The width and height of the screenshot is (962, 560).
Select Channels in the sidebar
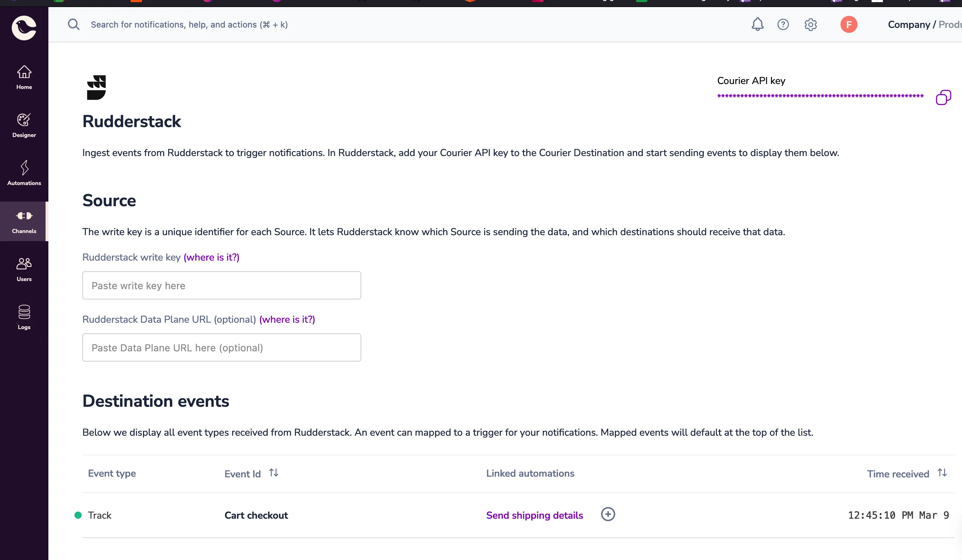(24, 221)
